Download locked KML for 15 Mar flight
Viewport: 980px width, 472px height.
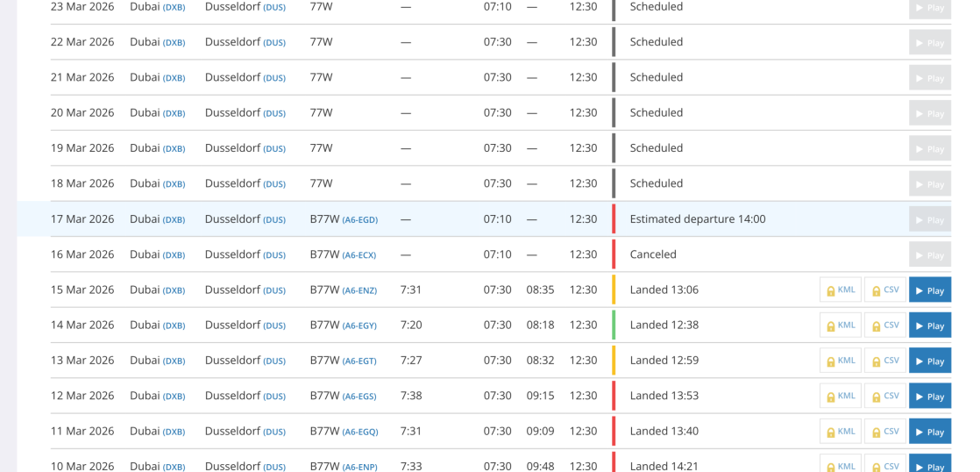click(840, 290)
